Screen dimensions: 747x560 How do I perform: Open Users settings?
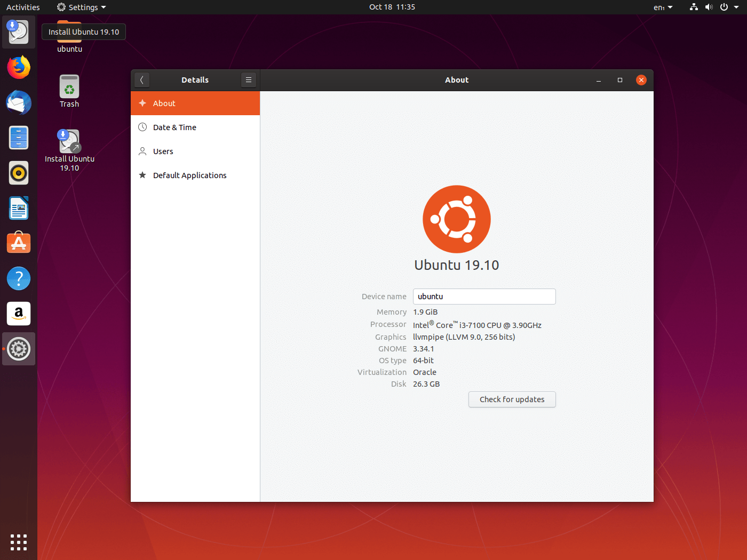[195, 151]
